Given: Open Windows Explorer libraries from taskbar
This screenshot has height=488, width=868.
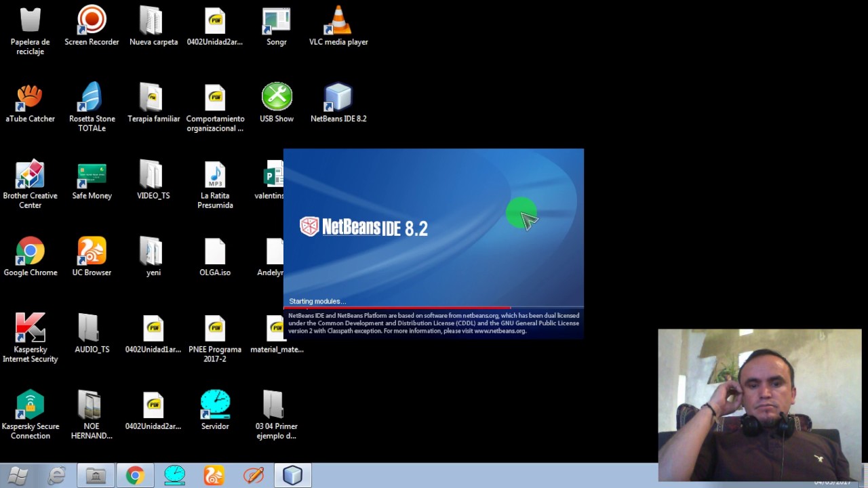Looking at the screenshot, I should tap(96, 476).
